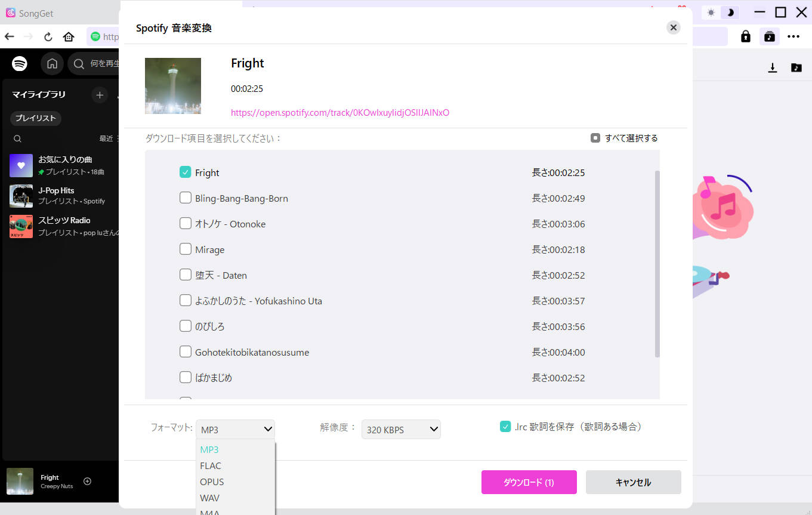Check the Bling-Bang-Bang-Born checkbox
The image size is (812, 515).
tap(185, 197)
